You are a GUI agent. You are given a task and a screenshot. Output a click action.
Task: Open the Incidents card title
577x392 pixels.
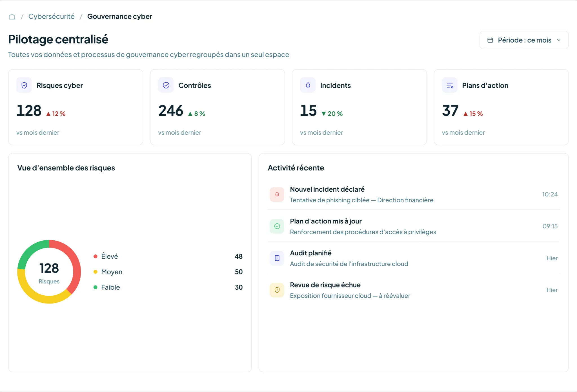[x=336, y=85]
